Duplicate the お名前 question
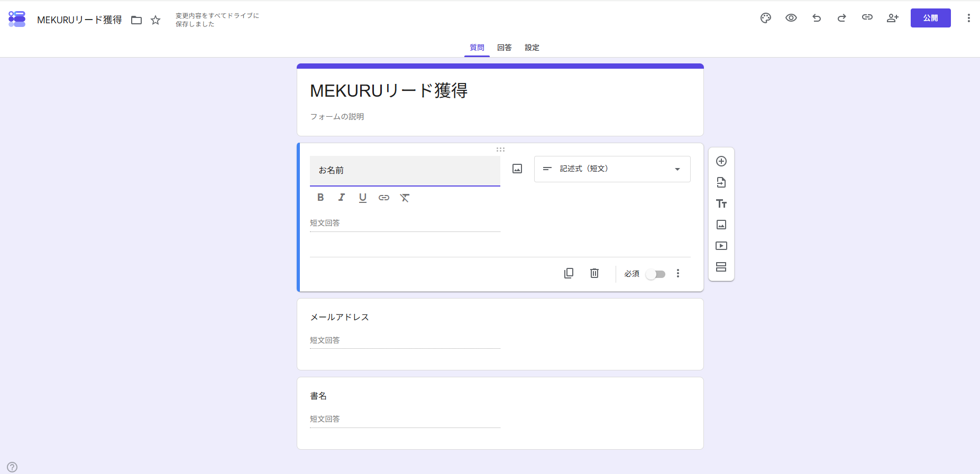The width and height of the screenshot is (980, 474). point(569,273)
